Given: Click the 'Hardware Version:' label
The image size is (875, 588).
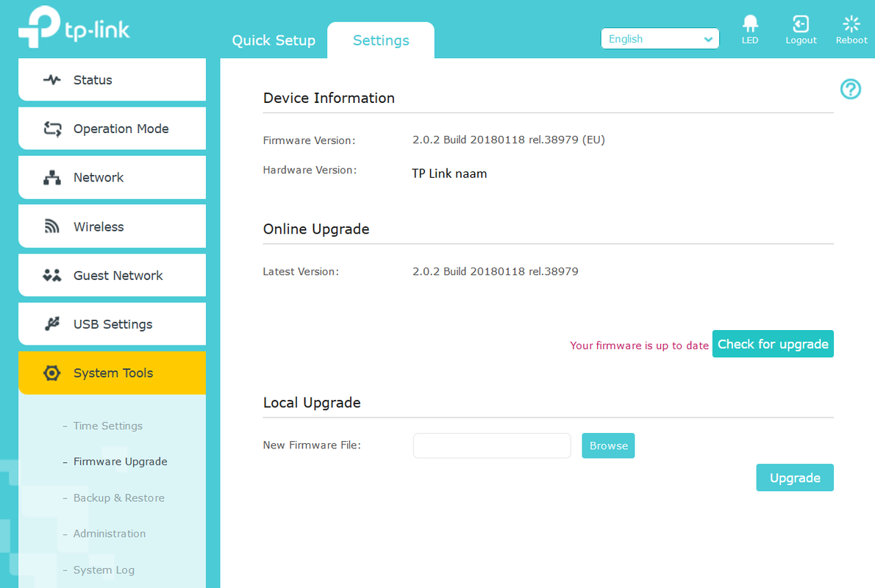Looking at the screenshot, I should (310, 170).
